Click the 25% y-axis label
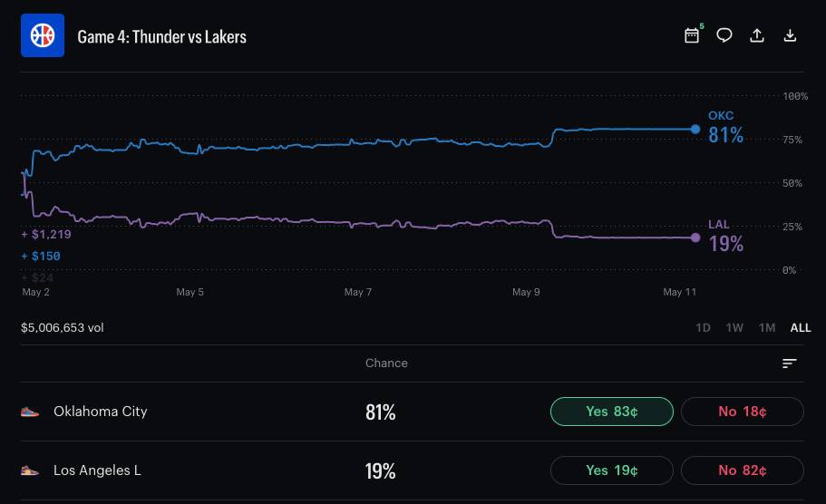This screenshot has height=504, width=826. pyautogui.click(x=792, y=227)
